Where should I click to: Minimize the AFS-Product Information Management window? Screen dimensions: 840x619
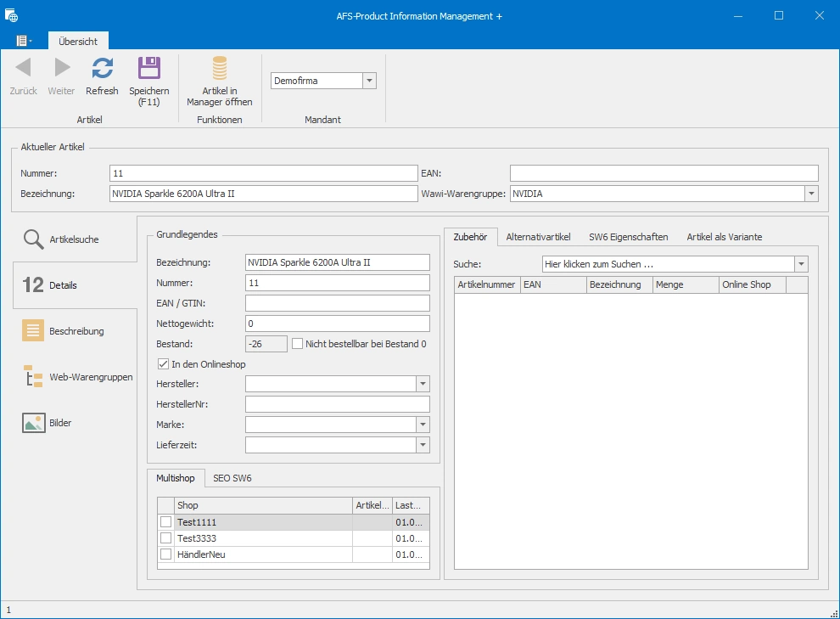pos(738,15)
